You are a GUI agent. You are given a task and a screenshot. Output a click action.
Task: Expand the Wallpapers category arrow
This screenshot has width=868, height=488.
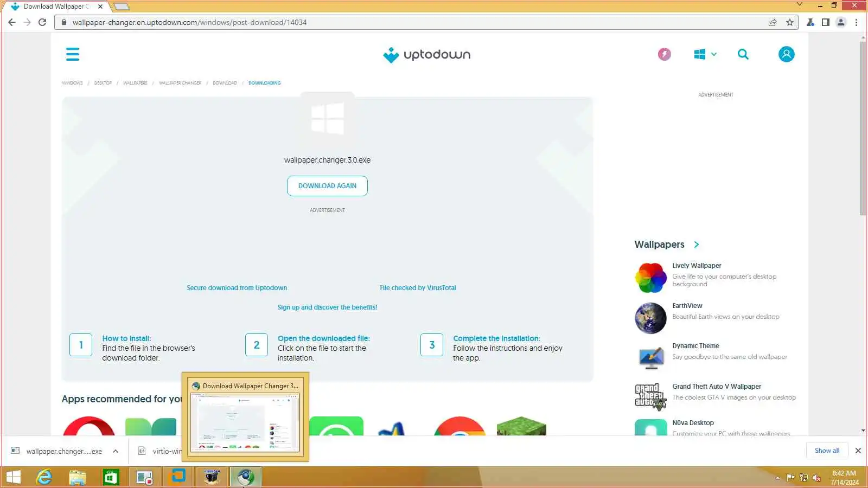[x=697, y=245]
